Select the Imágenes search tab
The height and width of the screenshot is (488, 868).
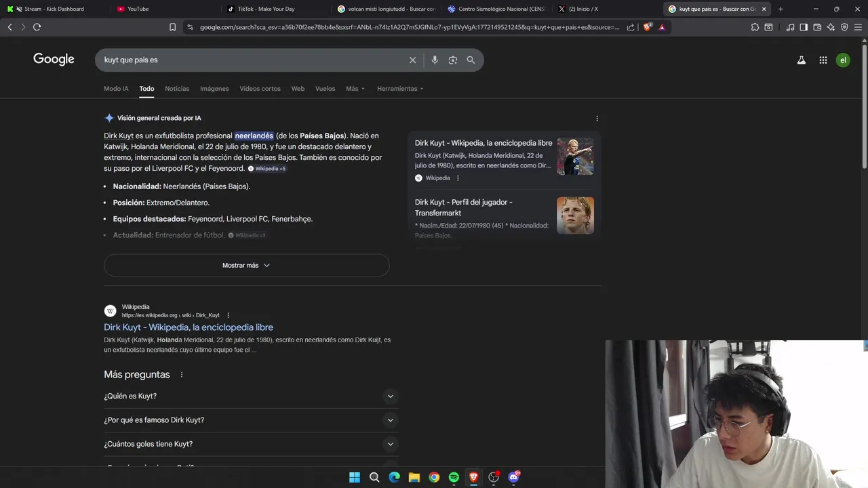coord(214,89)
